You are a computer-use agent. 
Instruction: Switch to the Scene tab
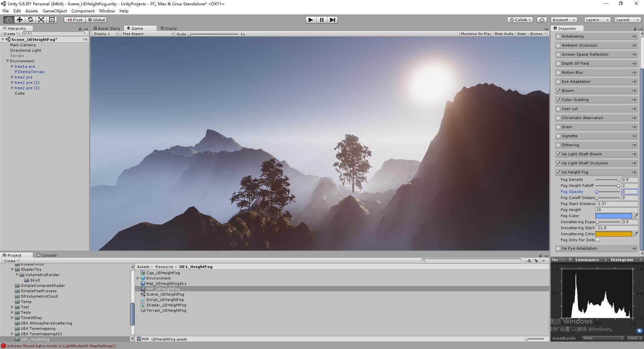click(169, 28)
